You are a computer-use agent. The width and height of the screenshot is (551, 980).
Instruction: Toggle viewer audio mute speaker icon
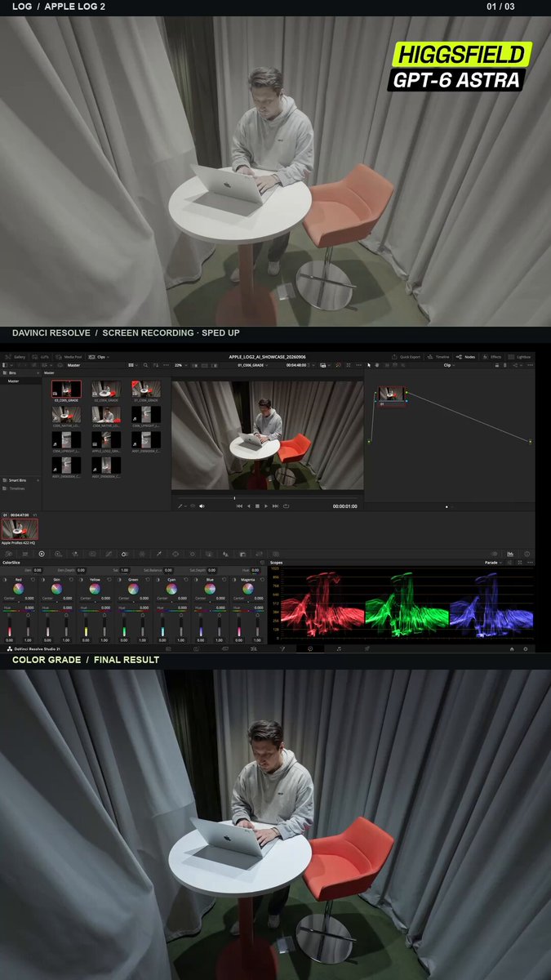coord(202,506)
